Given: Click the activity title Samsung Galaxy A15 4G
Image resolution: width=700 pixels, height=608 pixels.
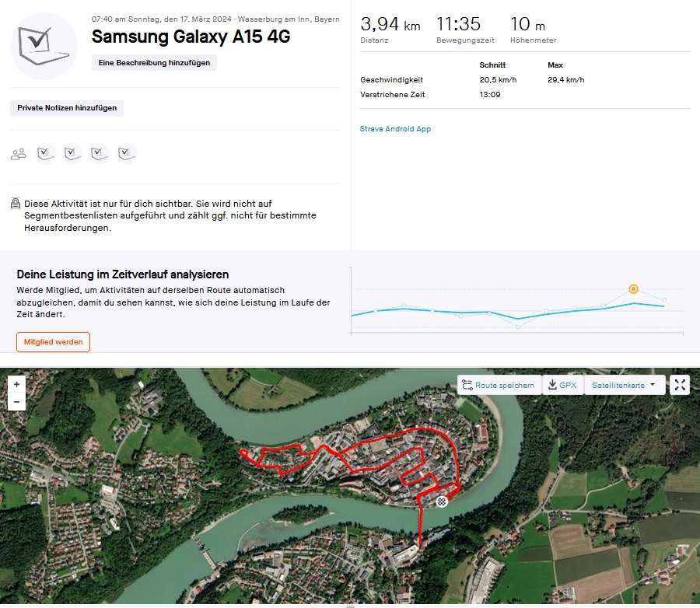Looking at the screenshot, I should (191, 37).
